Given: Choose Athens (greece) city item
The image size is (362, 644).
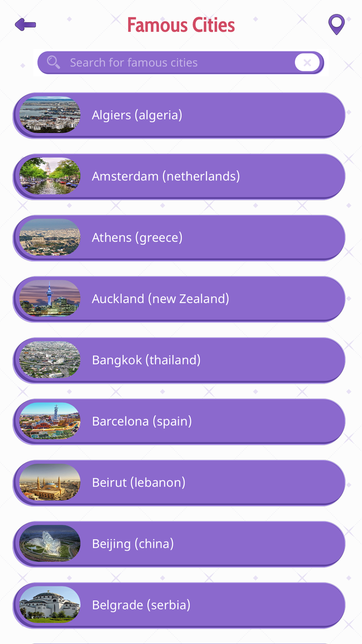Looking at the screenshot, I should (x=179, y=238).
